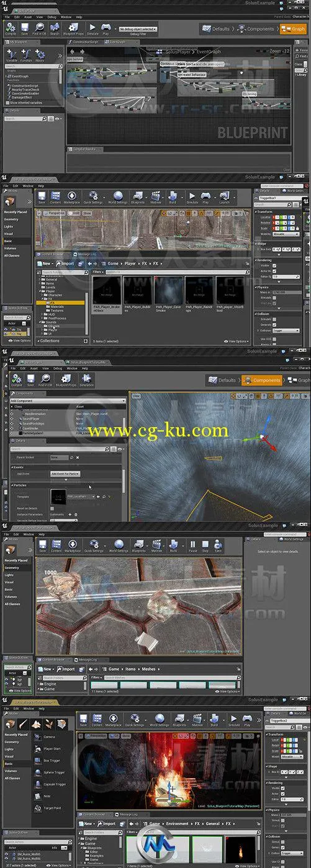The image size is (311, 868).
Task: Select PAR_Player_Raindrops particle thumbnail
Action: (199, 294)
